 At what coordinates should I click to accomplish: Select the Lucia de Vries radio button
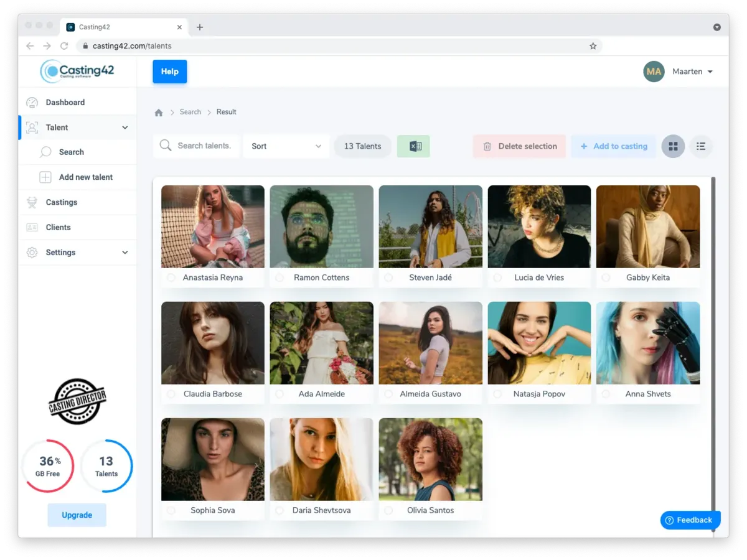coord(497,278)
